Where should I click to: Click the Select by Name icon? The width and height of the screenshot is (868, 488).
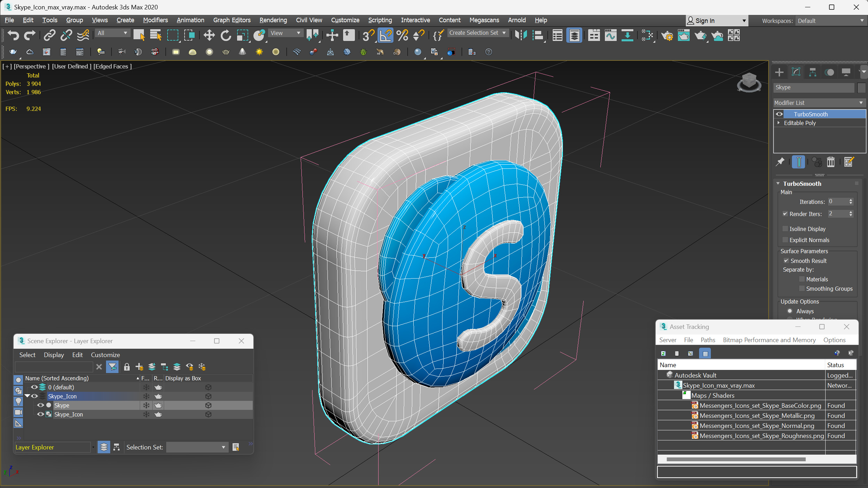tap(155, 35)
